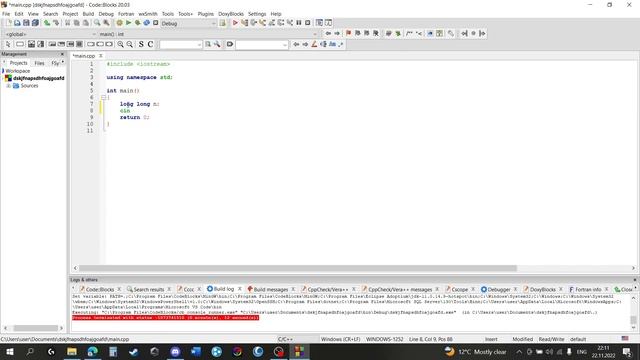The image size is (640, 360).
Task: Switch to the Projects management tab
Action: click(x=18, y=63)
